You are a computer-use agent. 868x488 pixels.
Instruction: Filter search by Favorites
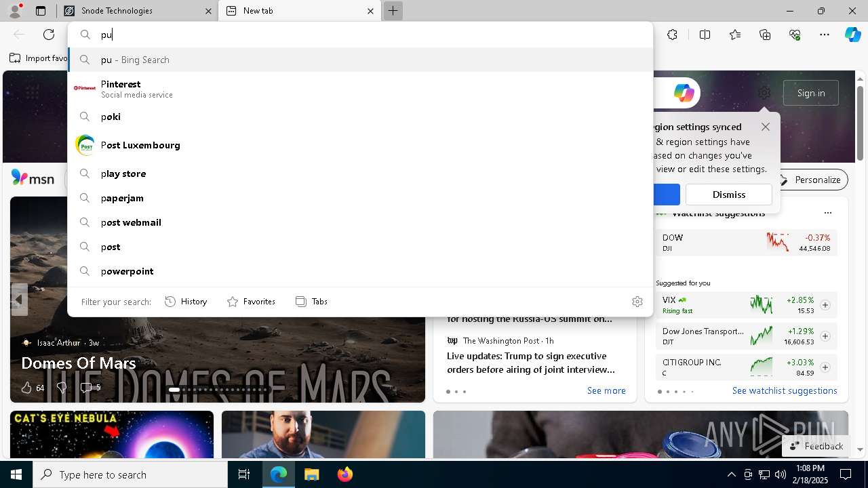(251, 302)
